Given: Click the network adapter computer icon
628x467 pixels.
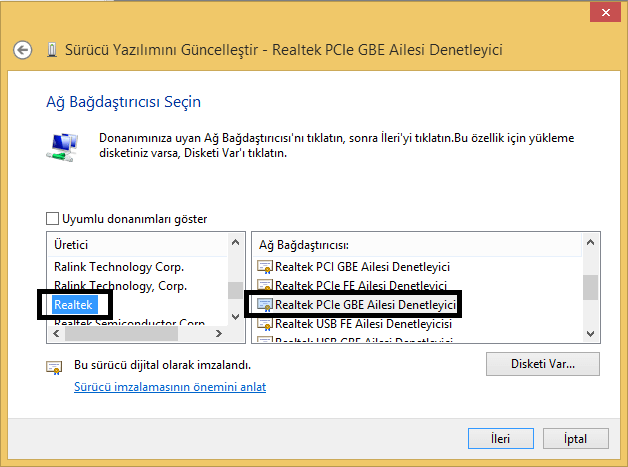Looking at the screenshot, I should [63, 145].
